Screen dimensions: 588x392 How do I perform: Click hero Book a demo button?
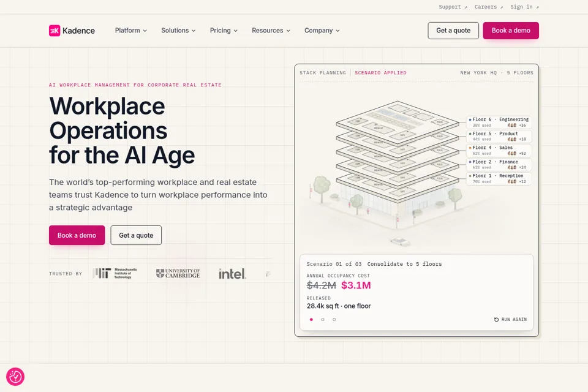click(77, 235)
